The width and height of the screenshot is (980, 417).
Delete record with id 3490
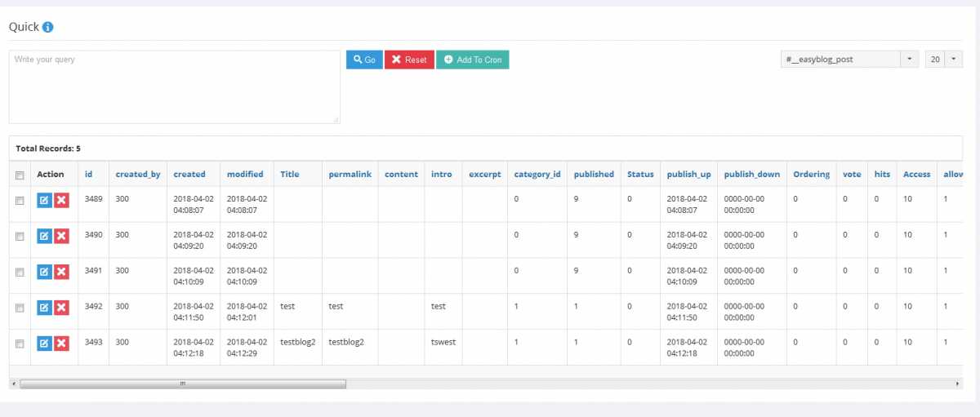pyautogui.click(x=61, y=236)
